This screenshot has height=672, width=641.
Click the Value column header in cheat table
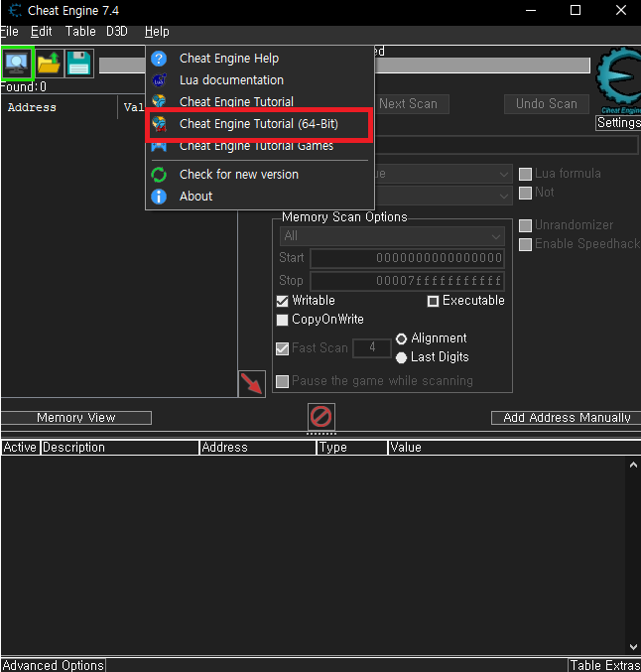point(514,448)
